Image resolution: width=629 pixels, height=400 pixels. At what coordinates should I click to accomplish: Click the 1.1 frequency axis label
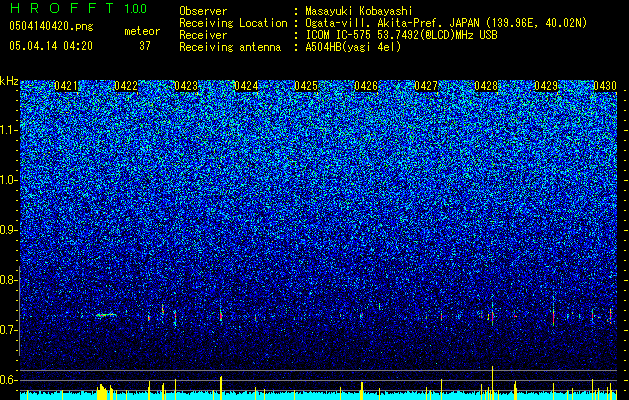(x=8, y=130)
